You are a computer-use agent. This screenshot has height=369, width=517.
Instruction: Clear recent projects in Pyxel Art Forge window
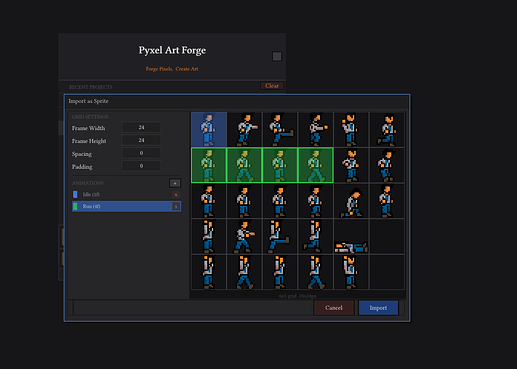(x=272, y=86)
